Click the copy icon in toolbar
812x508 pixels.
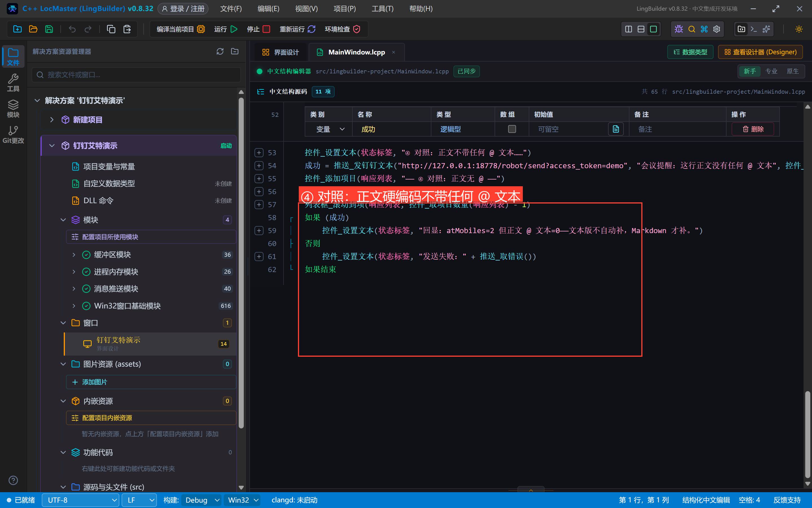111,29
